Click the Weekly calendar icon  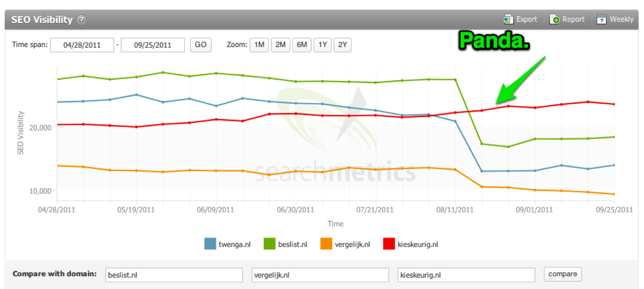[x=601, y=19]
